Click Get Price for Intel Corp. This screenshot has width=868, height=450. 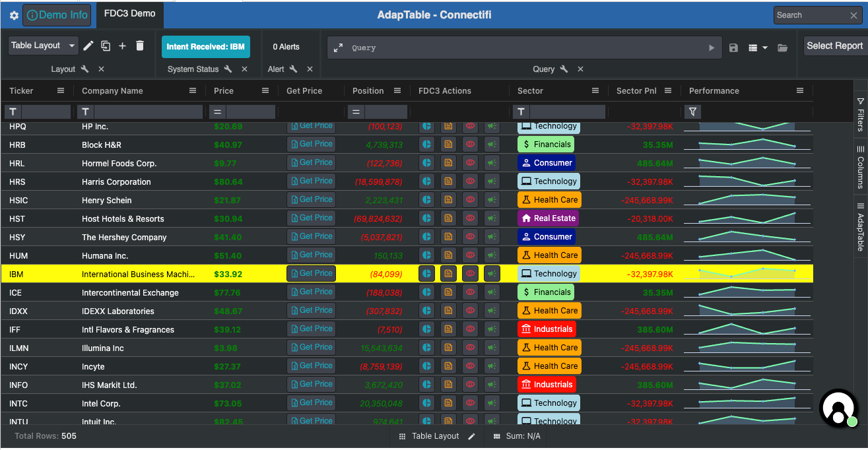click(x=312, y=402)
